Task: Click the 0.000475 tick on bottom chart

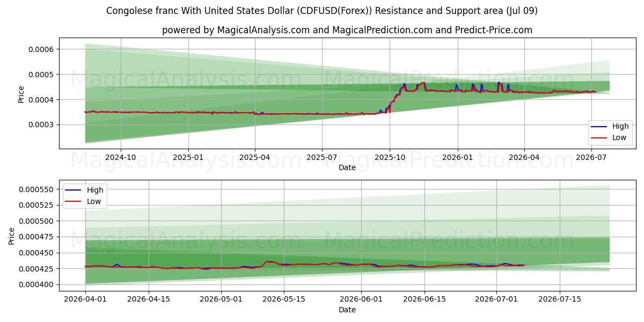Action: pyautogui.click(x=37, y=237)
